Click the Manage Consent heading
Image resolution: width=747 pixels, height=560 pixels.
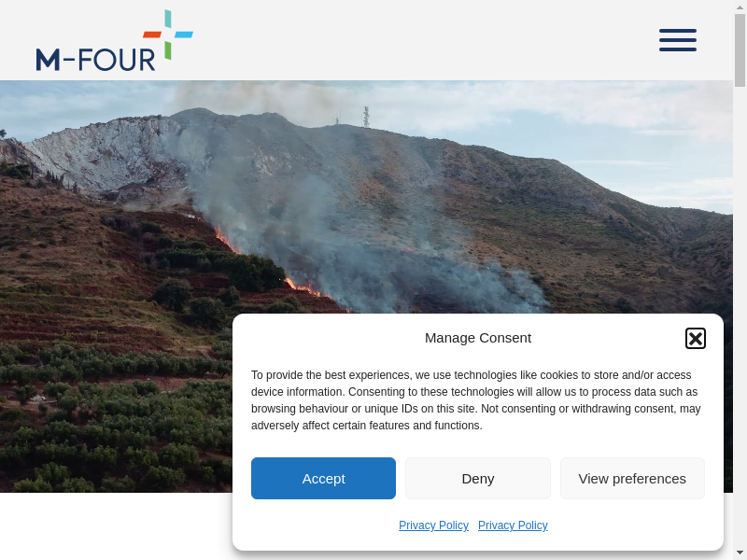478,338
